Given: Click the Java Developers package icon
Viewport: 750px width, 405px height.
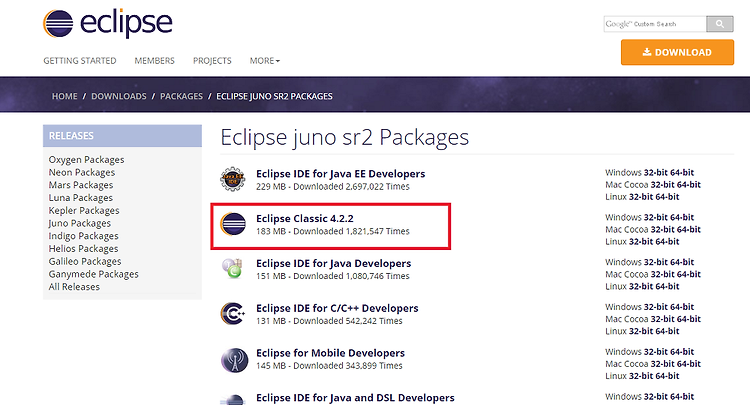Looking at the screenshot, I should [x=233, y=269].
